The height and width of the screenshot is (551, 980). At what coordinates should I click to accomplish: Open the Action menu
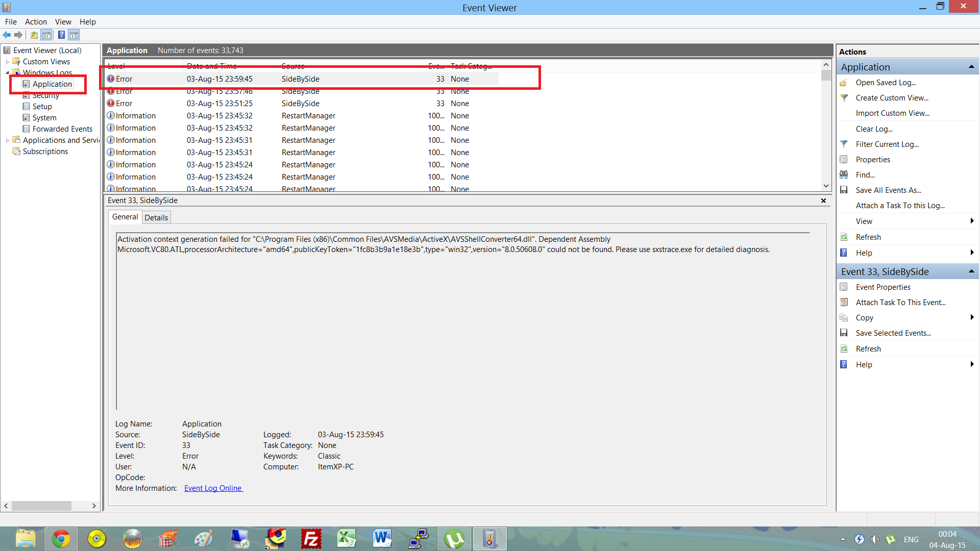[x=36, y=21]
